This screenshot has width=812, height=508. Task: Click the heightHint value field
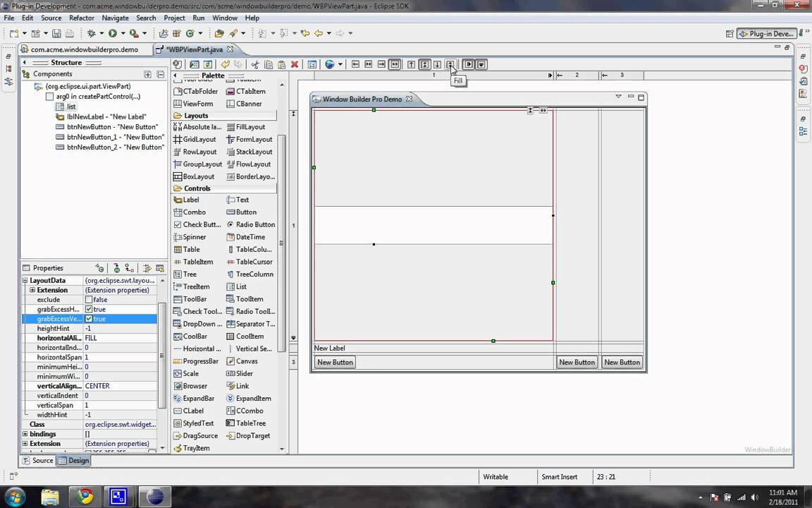pyautogui.click(x=120, y=328)
